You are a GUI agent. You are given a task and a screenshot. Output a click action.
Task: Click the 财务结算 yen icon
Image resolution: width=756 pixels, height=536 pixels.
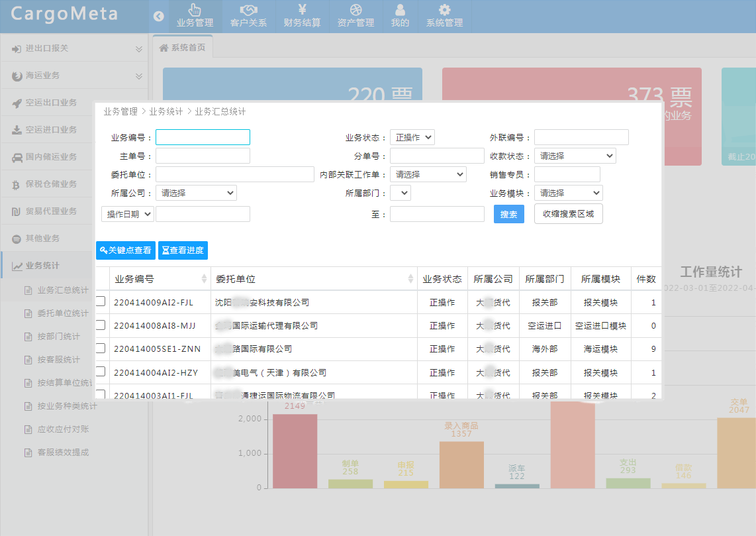pyautogui.click(x=302, y=10)
